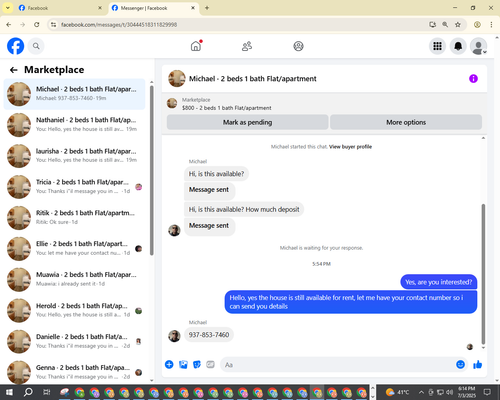Open the Friends icon
Screen dimensions: 500x400
pyautogui.click(x=247, y=46)
